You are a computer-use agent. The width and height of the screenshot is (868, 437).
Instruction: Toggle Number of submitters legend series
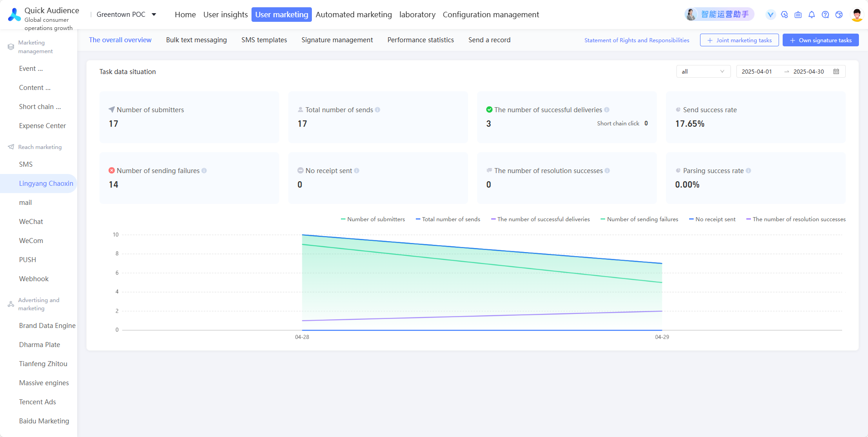373,219
